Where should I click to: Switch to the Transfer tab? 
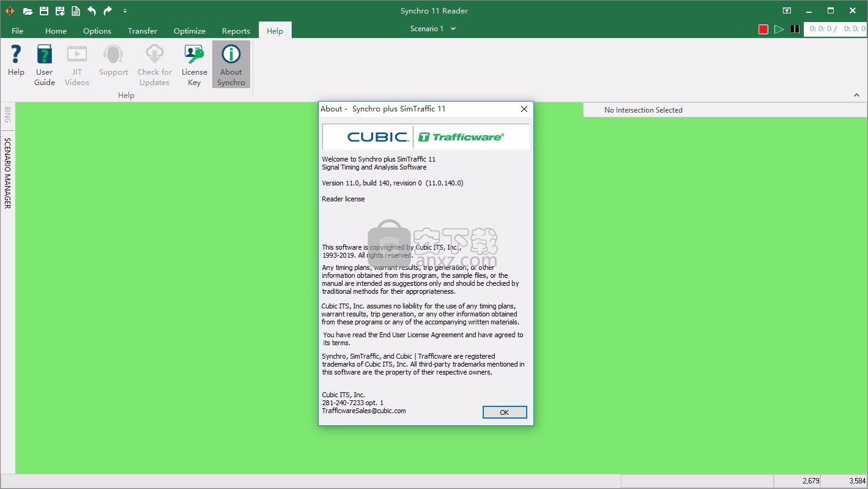tap(143, 31)
